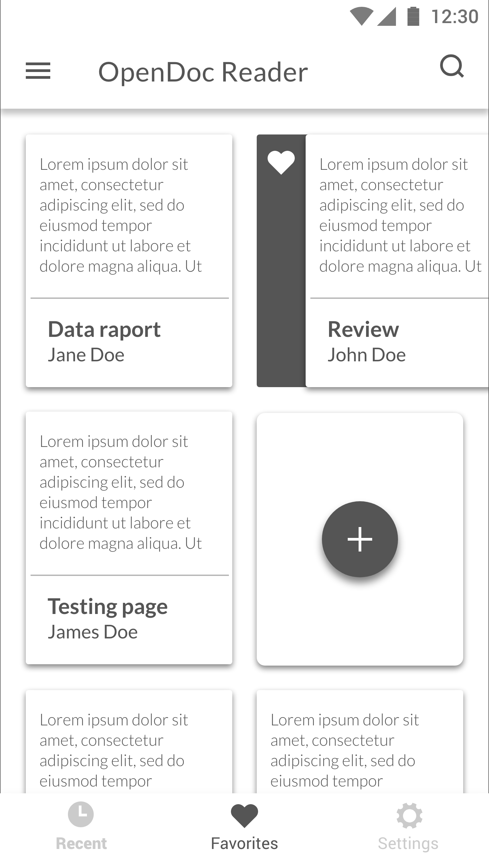Screen dimensions: 489x868
Task: Select the Favorites tab label
Action: 244,844
